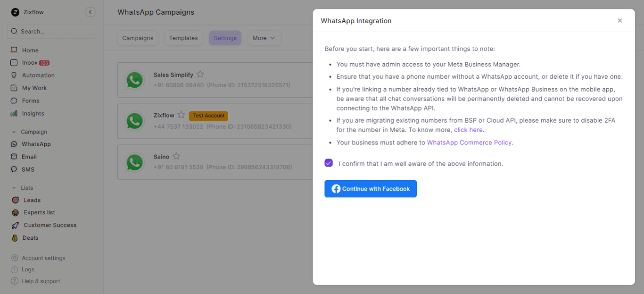Open the Account settings gear icon
The image size is (644, 294).
point(15,258)
